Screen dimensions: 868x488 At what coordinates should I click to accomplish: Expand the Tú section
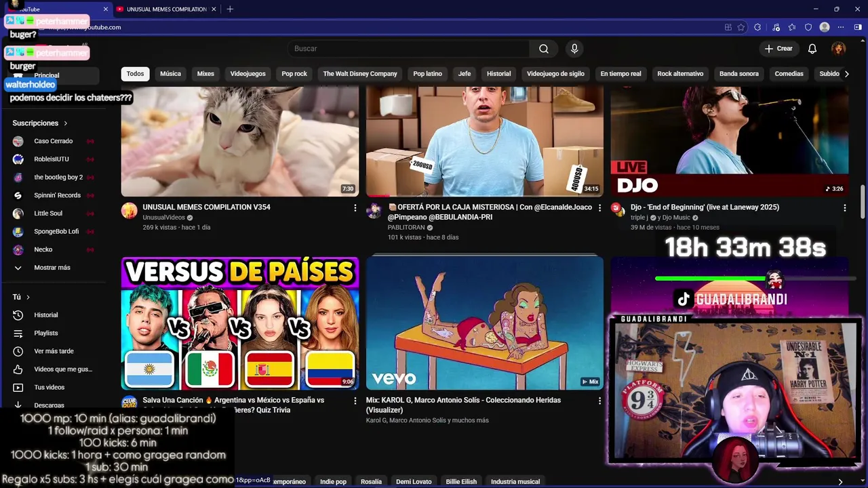[x=21, y=297]
